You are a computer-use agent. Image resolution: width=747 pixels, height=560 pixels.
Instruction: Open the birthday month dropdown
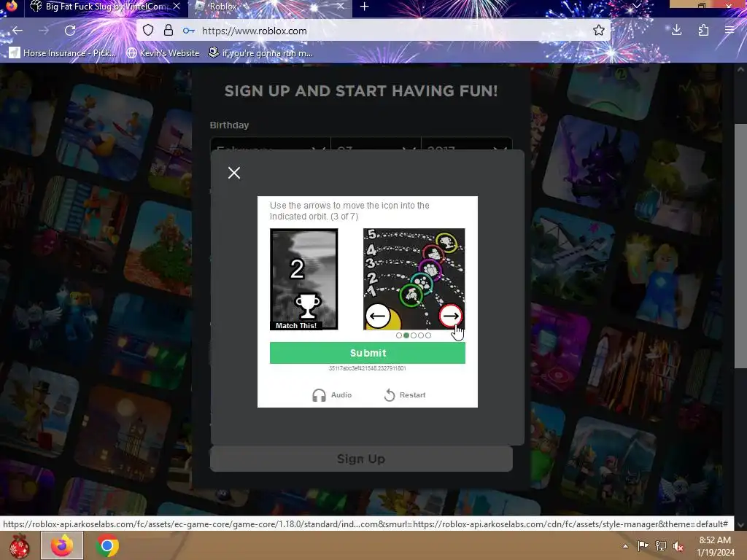point(270,144)
